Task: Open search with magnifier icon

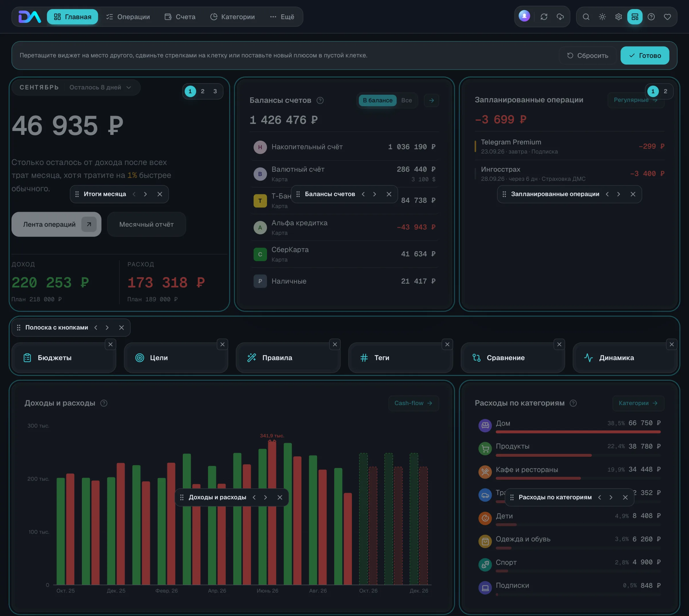Action: [586, 17]
